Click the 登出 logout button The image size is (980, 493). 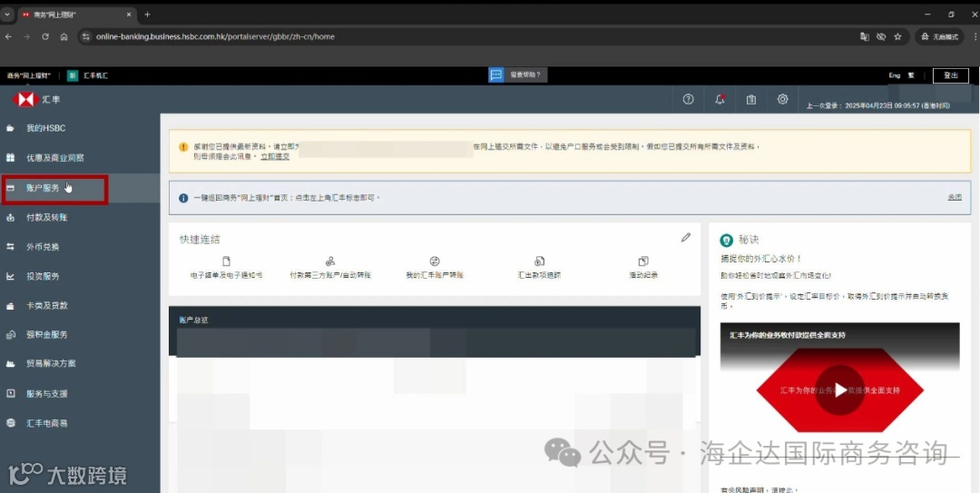951,75
